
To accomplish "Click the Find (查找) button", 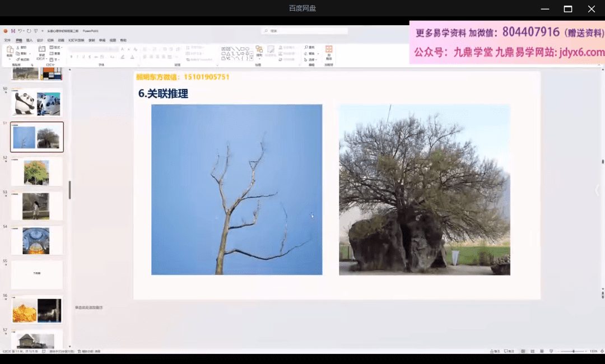I will coord(310,48).
